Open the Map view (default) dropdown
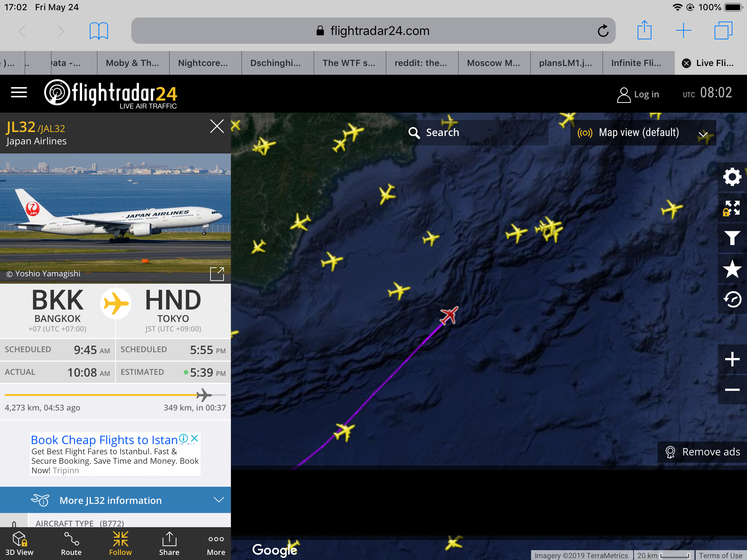The width and height of the screenshot is (747, 560). (643, 133)
